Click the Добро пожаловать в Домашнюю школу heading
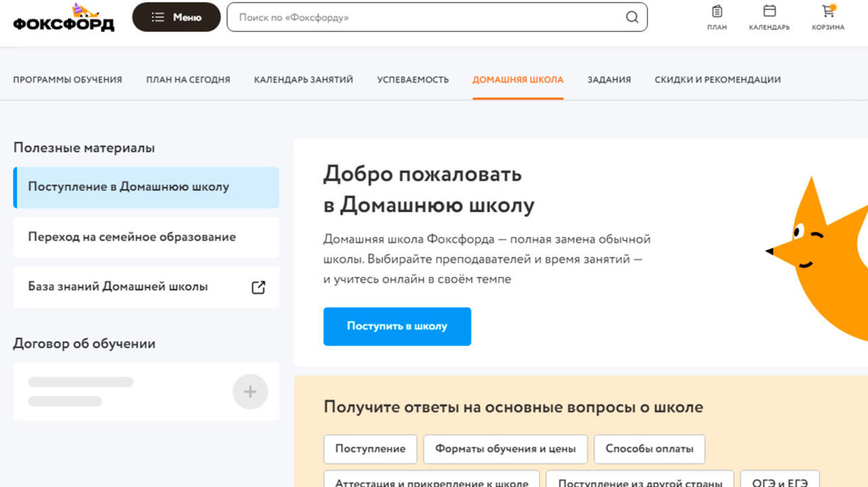Image resolution: width=868 pixels, height=487 pixels. tap(429, 190)
